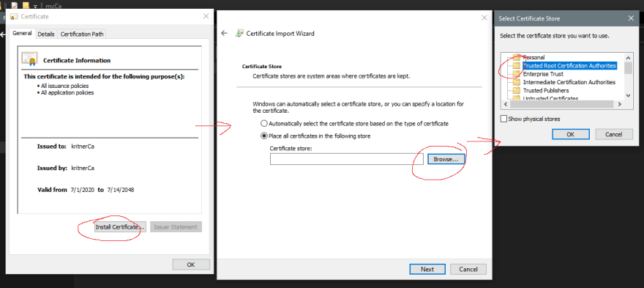Open the Customize Quick Access Toolbar dropdown arrow
Screen dimensions: 644x288
[x=36, y=6]
